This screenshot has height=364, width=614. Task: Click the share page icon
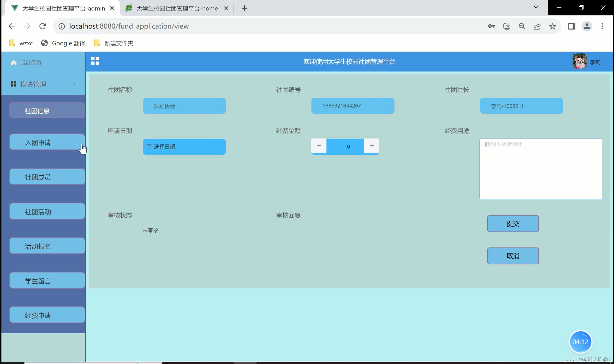click(537, 26)
